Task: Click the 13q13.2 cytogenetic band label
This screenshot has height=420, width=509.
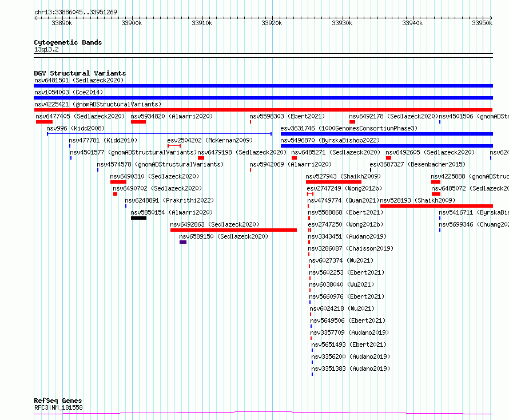Action: pos(46,49)
